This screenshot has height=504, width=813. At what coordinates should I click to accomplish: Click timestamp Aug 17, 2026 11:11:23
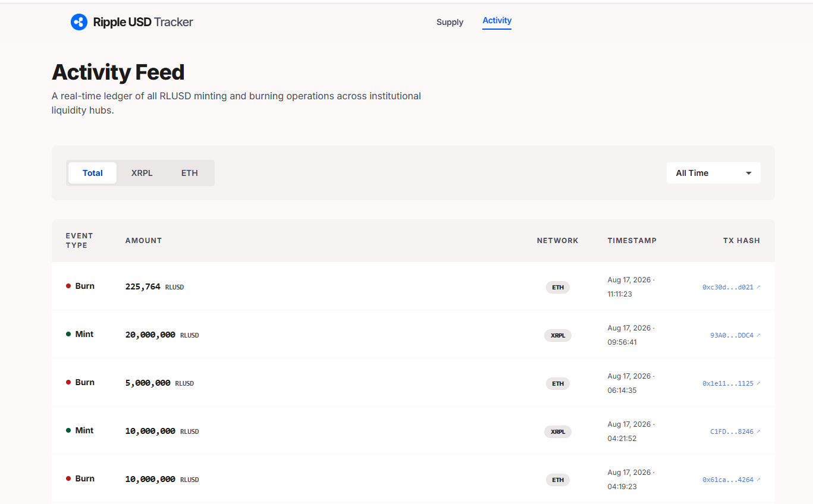pos(631,286)
